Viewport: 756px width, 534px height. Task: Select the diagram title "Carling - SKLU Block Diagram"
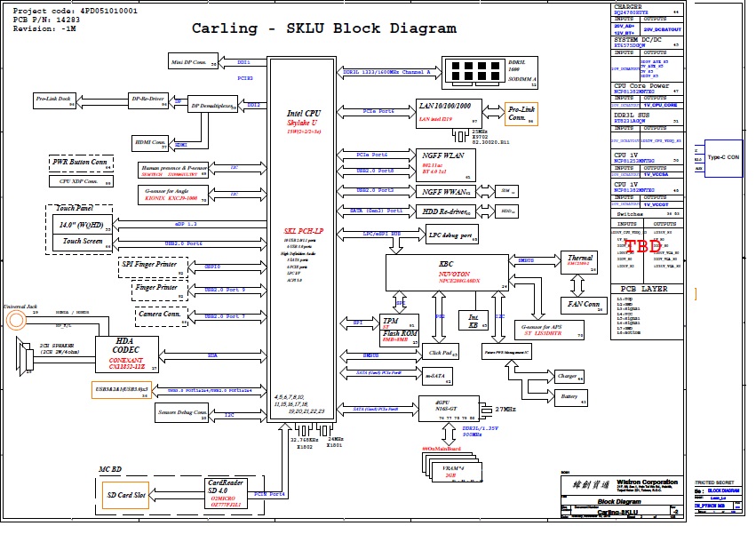click(x=324, y=28)
